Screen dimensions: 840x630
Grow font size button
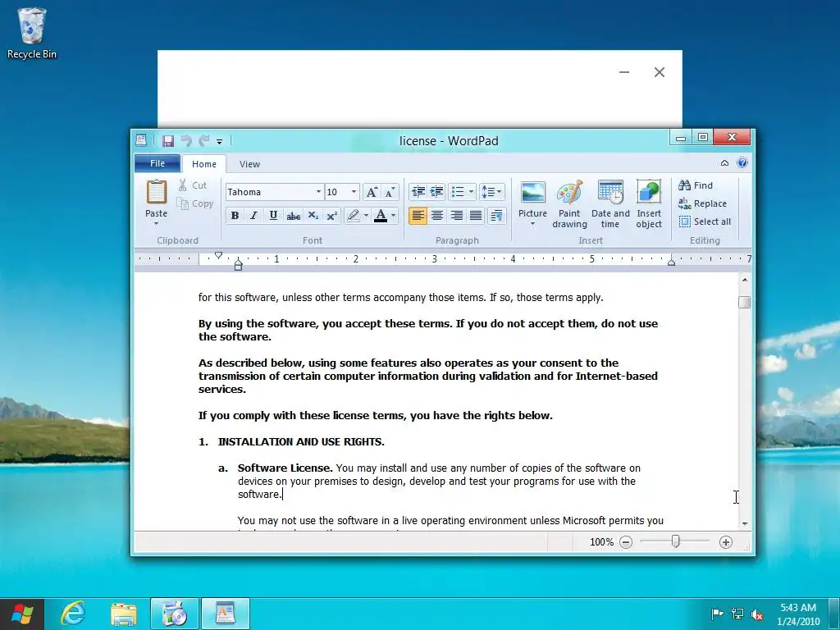click(372, 192)
